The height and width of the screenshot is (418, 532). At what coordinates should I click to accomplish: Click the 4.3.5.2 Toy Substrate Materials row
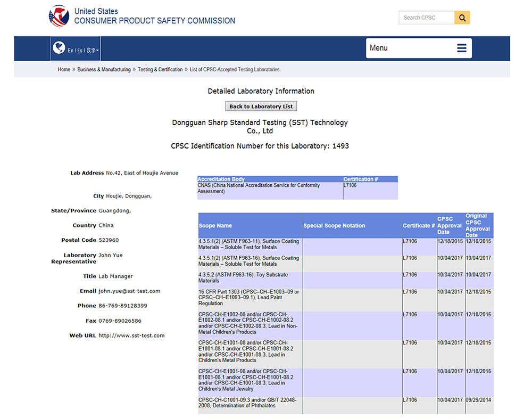coord(346,280)
